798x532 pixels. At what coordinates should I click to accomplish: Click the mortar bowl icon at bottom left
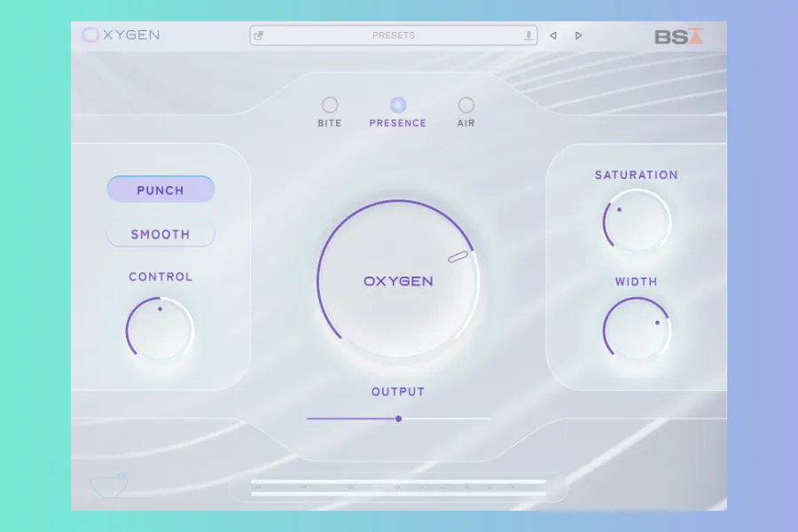(x=109, y=484)
